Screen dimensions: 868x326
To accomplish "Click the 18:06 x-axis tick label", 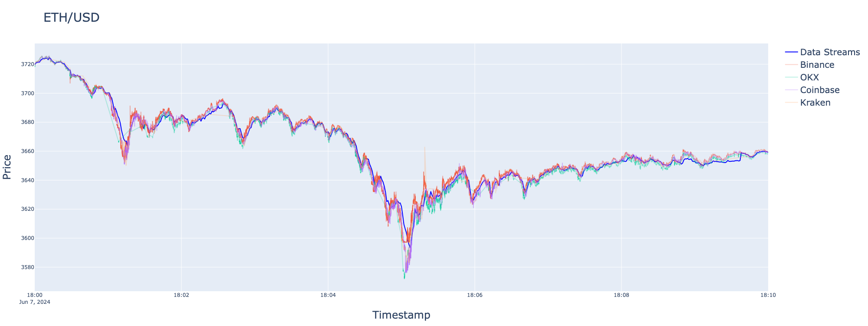I will (475, 295).
